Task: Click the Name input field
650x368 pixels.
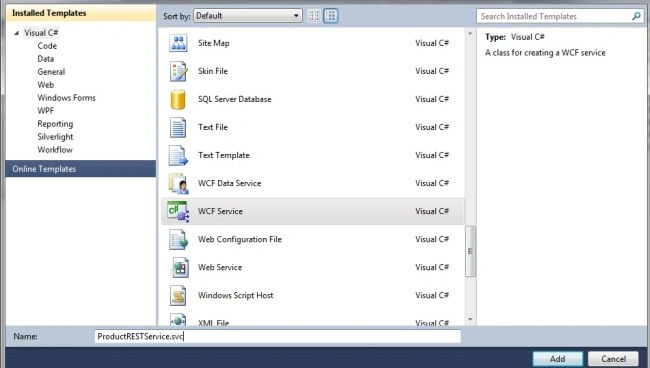Action: tap(277, 336)
